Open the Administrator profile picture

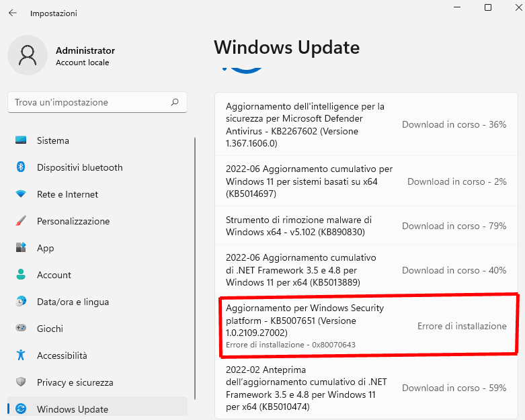28,55
